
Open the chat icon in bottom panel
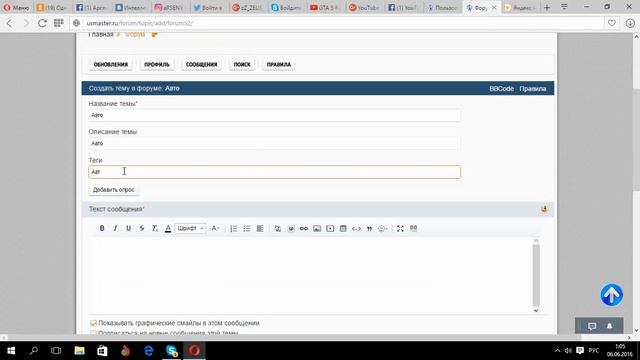pyautogui.click(x=592, y=326)
